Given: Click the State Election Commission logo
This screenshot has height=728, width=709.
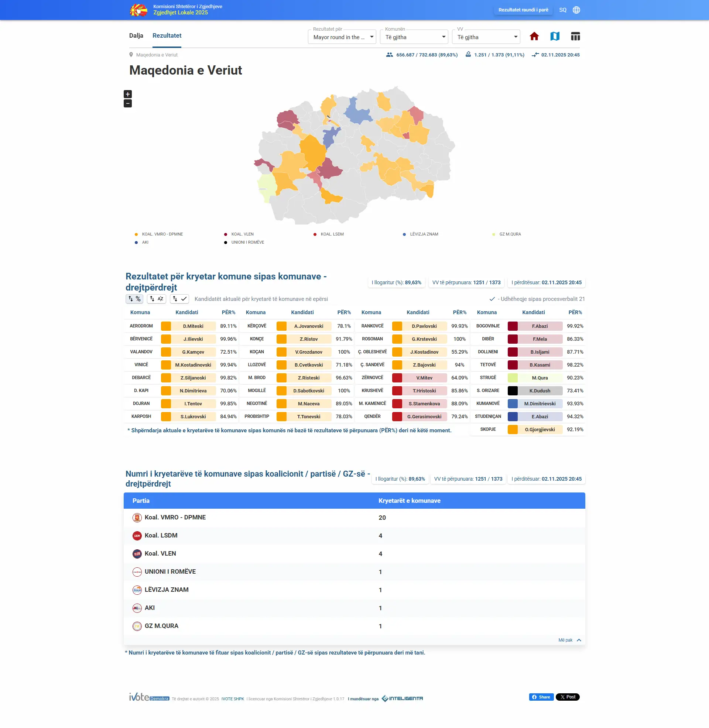Looking at the screenshot, I should pyautogui.click(x=138, y=10).
